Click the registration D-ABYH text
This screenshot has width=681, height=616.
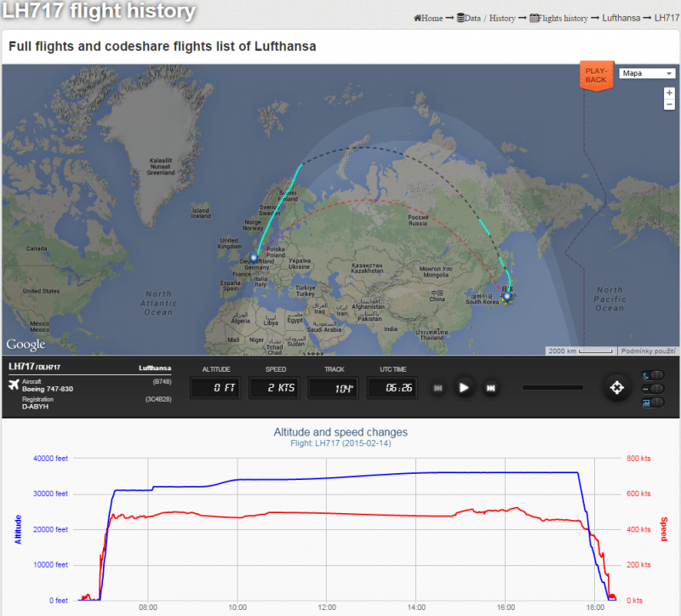coord(35,407)
